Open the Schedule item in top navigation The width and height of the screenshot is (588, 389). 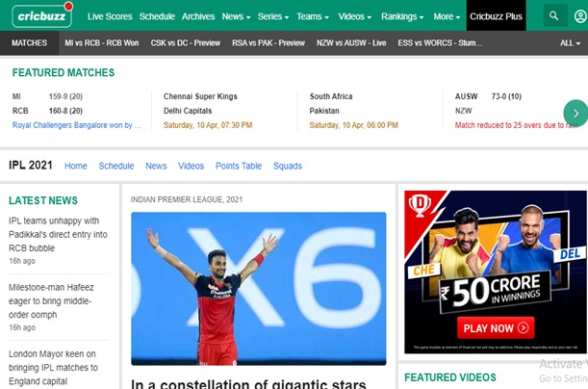tap(157, 16)
